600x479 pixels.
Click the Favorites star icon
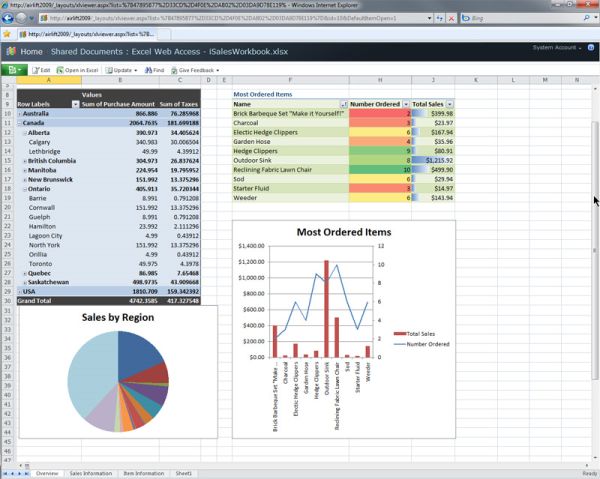7,34
